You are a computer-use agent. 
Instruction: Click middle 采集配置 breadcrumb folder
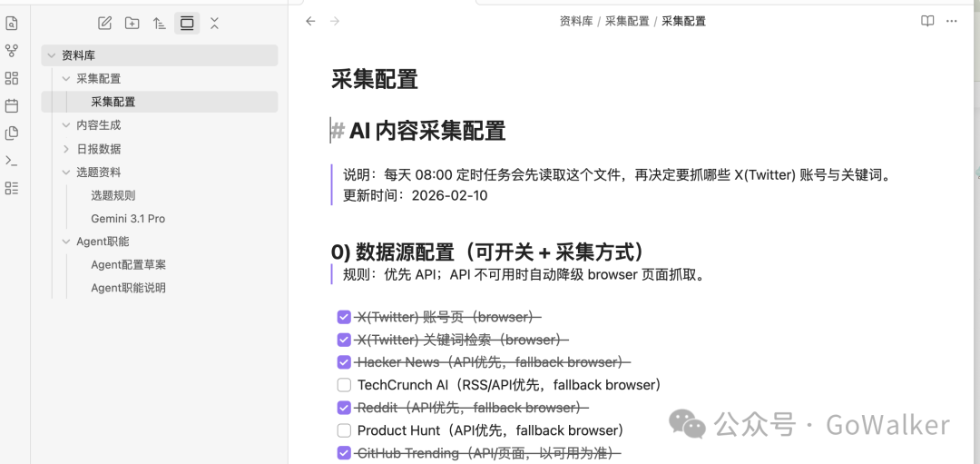click(627, 21)
